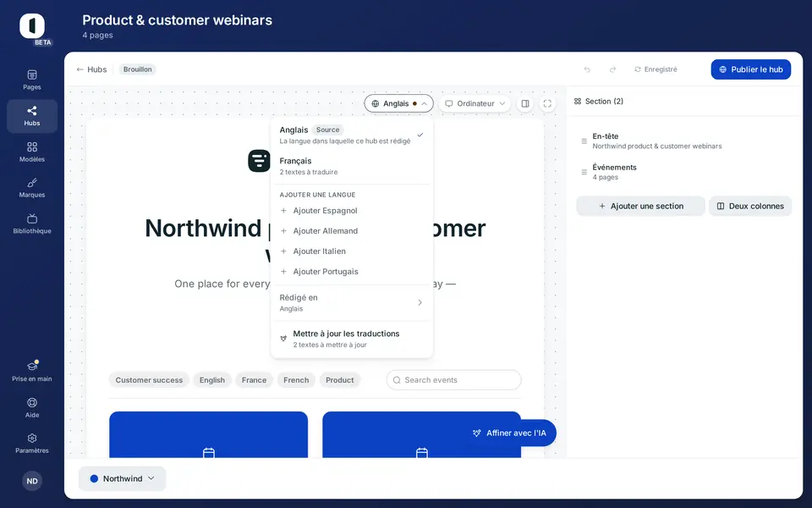Click Affiner avec l'IA button
812x508 pixels.
pos(509,433)
